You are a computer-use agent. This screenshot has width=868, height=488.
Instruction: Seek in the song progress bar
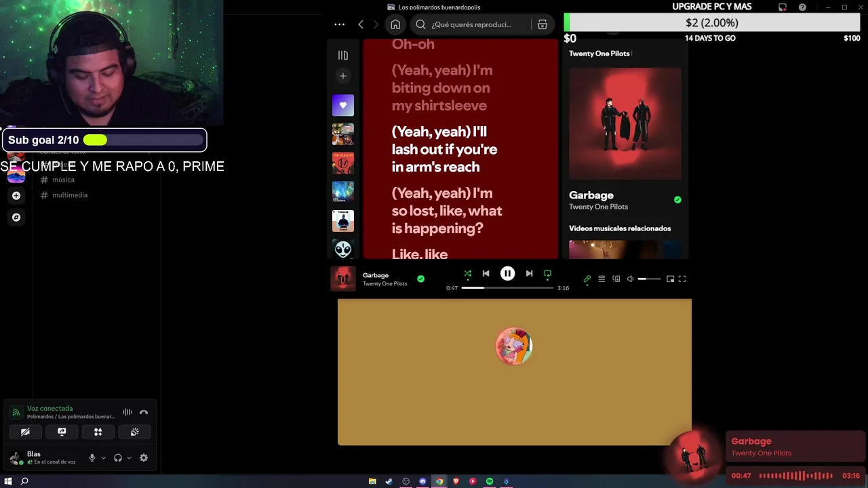coord(507,287)
